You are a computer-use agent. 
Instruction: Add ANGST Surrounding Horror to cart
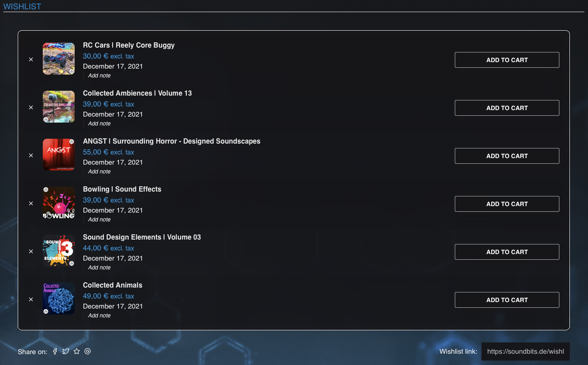click(506, 156)
